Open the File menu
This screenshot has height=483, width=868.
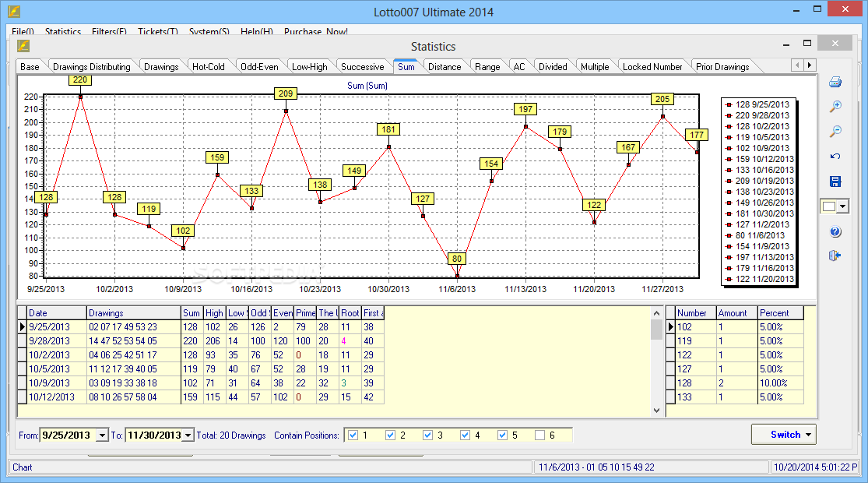23,32
